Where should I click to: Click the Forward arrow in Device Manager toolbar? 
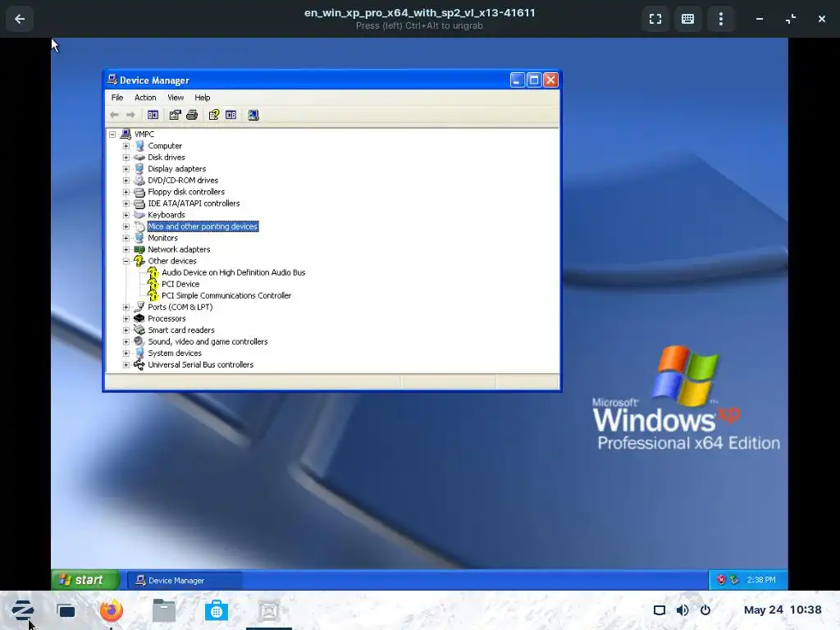pyautogui.click(x=130, y=115)
